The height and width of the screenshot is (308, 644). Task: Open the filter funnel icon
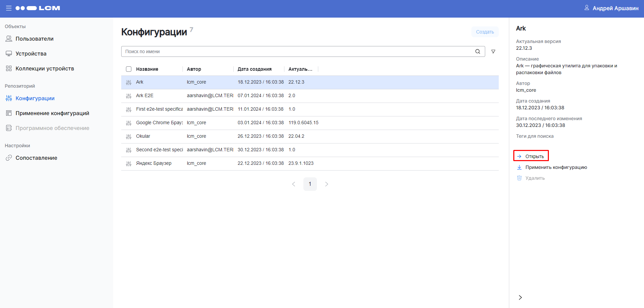493,51
